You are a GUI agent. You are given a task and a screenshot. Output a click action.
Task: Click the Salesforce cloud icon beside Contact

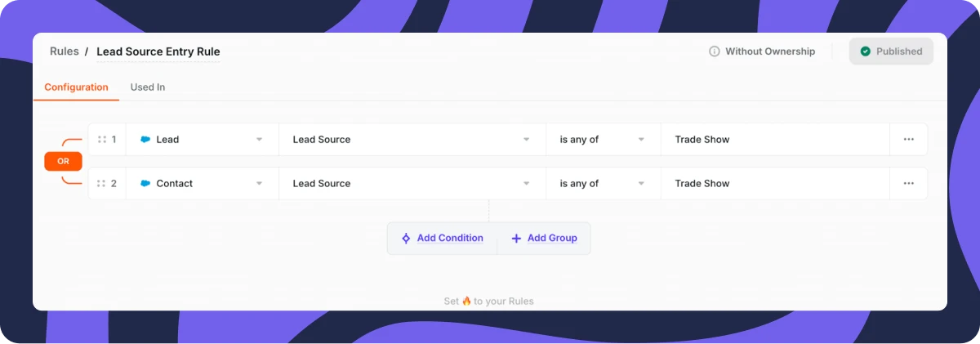pyautogui.click(x=145, y=184)
